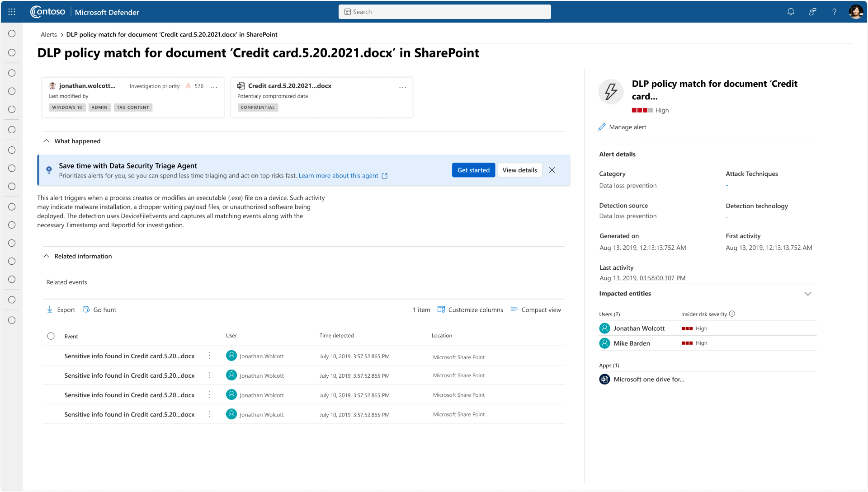Click the Customize columns icon
The width and height of the screenshot is (868, 492).
click(x=441, y=310)
